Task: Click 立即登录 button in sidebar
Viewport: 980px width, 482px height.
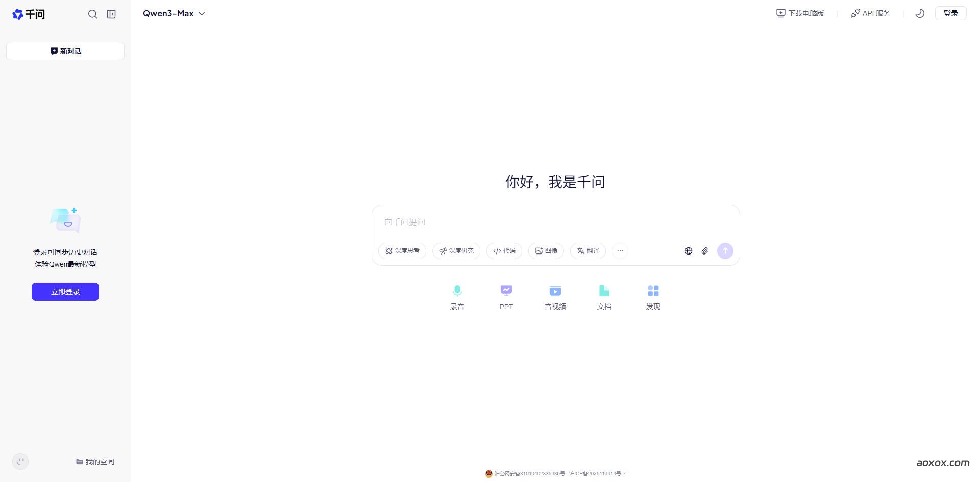Action: point(65,292)
